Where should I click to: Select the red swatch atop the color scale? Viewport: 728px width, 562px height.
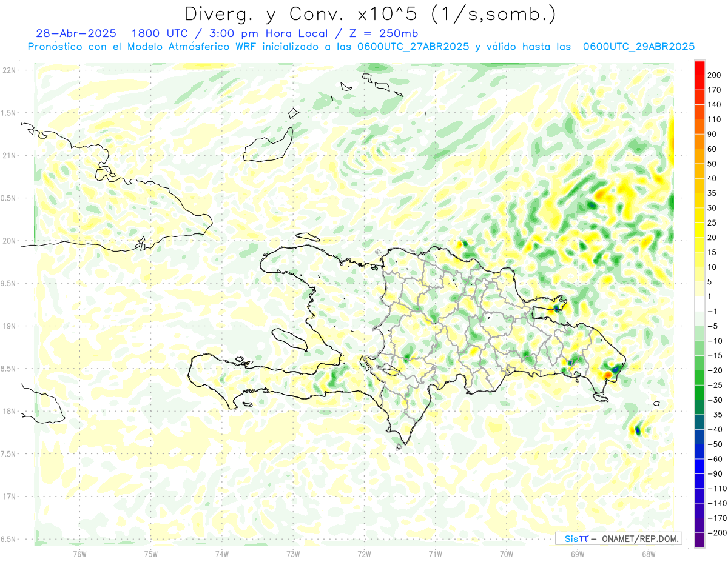(699, 68)
